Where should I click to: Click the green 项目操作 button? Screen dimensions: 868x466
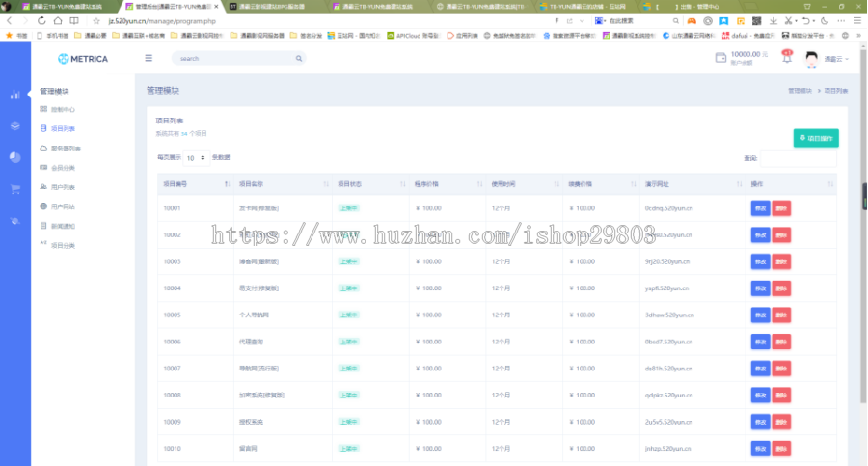tap(816, 138)
